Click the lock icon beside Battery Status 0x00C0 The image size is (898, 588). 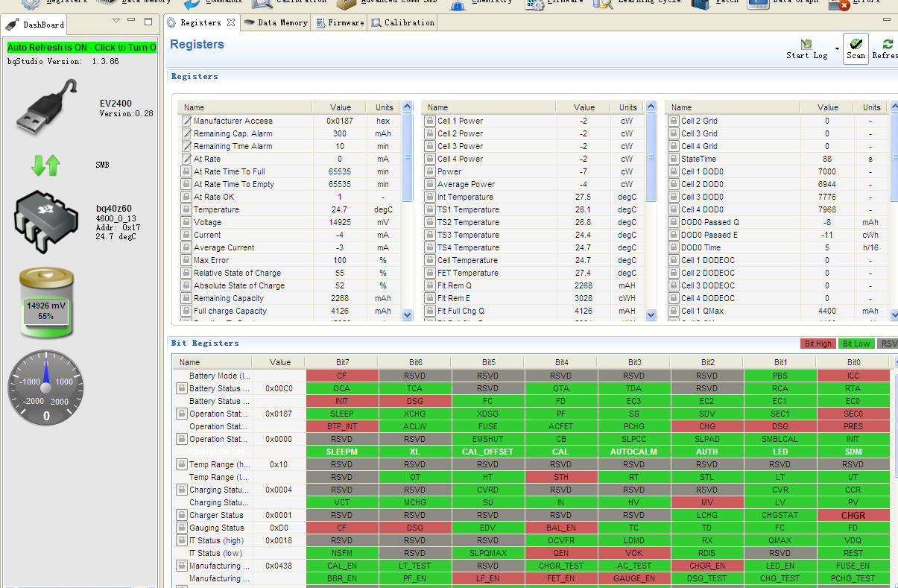[181, 388]
